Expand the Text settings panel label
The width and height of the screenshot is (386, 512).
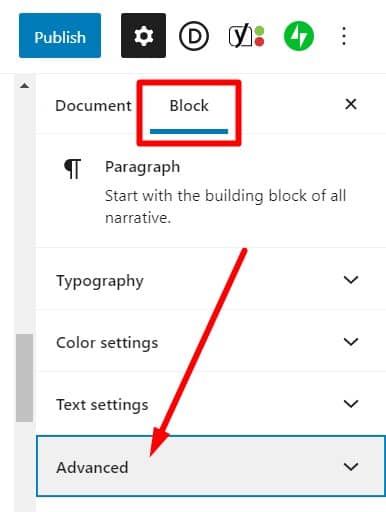(x=102, y=405)
